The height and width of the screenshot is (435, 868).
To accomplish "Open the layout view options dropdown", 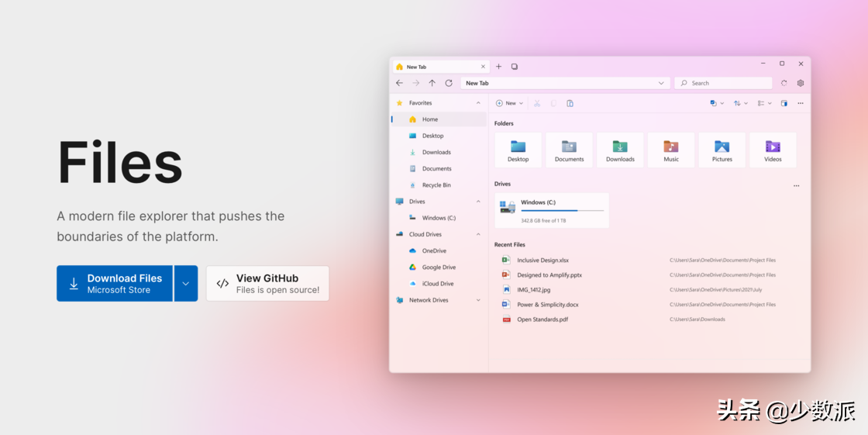I will (764, 103).
